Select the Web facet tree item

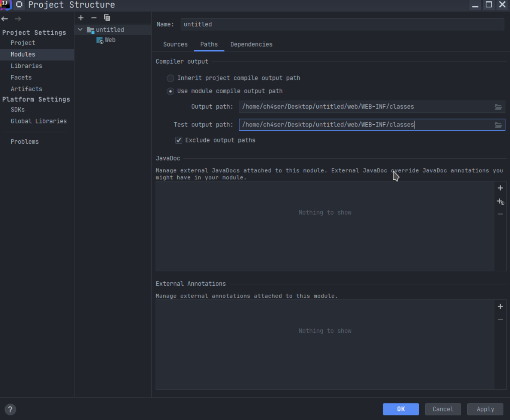tap(110, 40)
